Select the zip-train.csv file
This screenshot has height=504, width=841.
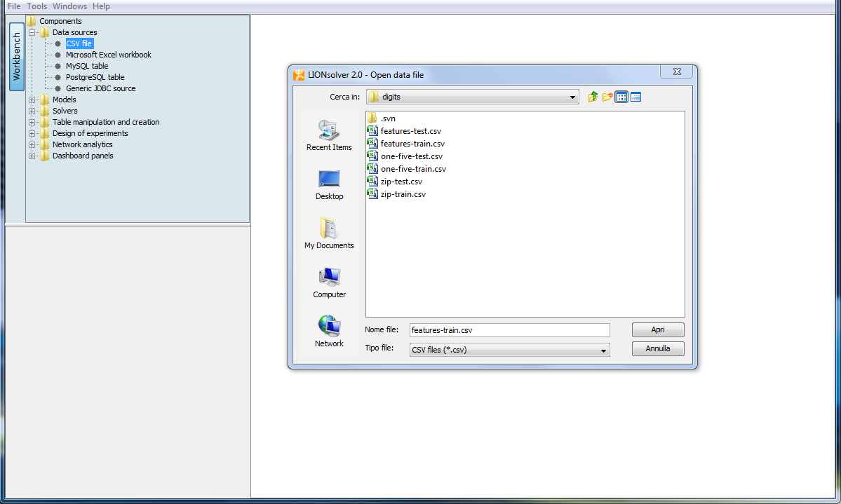(403, 194)
